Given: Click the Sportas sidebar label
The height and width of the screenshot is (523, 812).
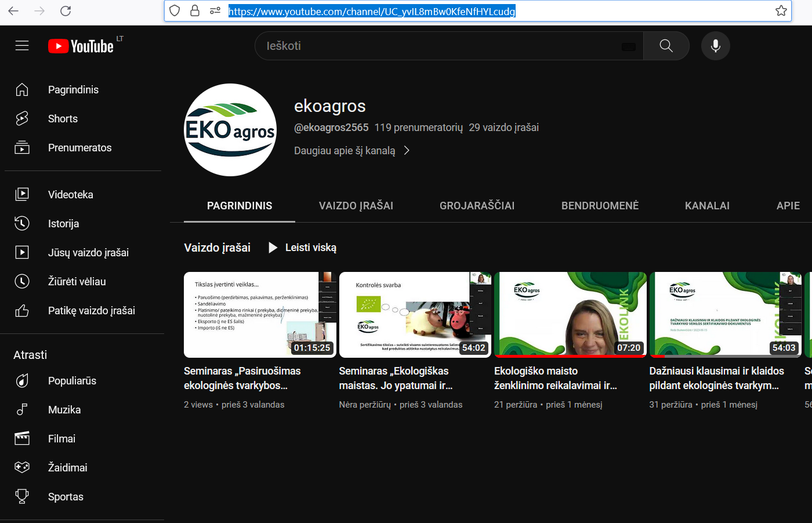Looking at the screenshot, I should [x=66, y=497].
